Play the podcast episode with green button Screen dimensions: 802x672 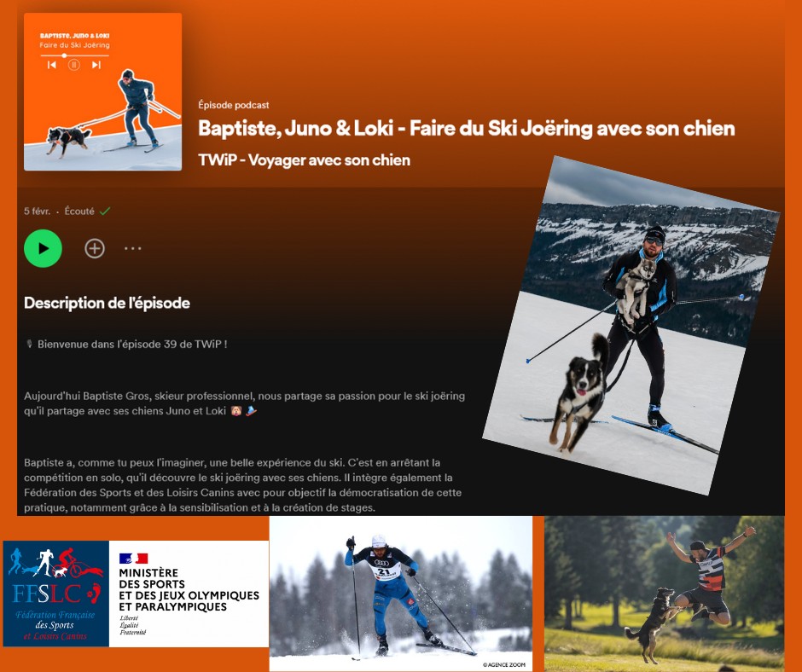point(43,248)
